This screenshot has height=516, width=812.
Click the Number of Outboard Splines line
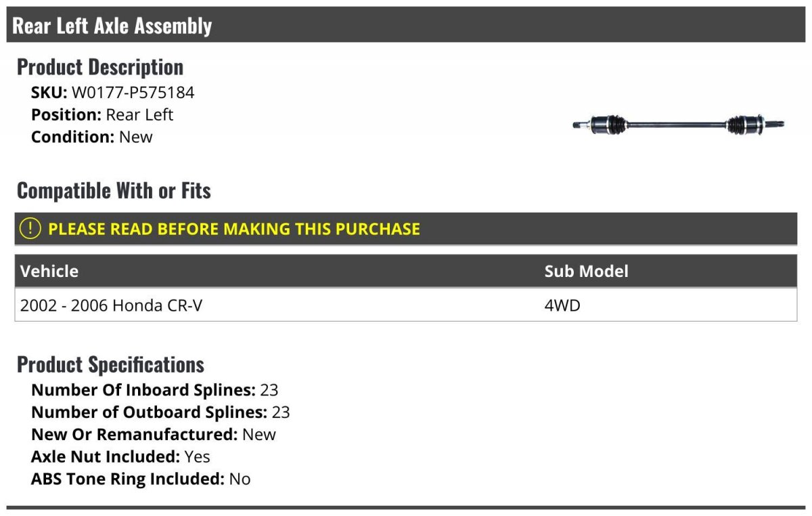pyautogui.click(x=160, y=412)
